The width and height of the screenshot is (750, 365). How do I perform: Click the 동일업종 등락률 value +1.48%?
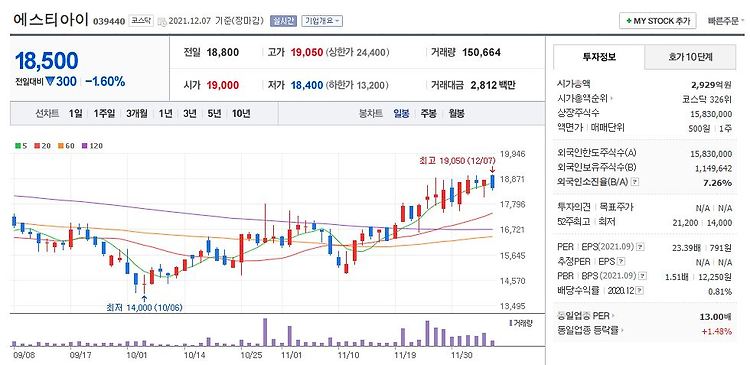717,331
